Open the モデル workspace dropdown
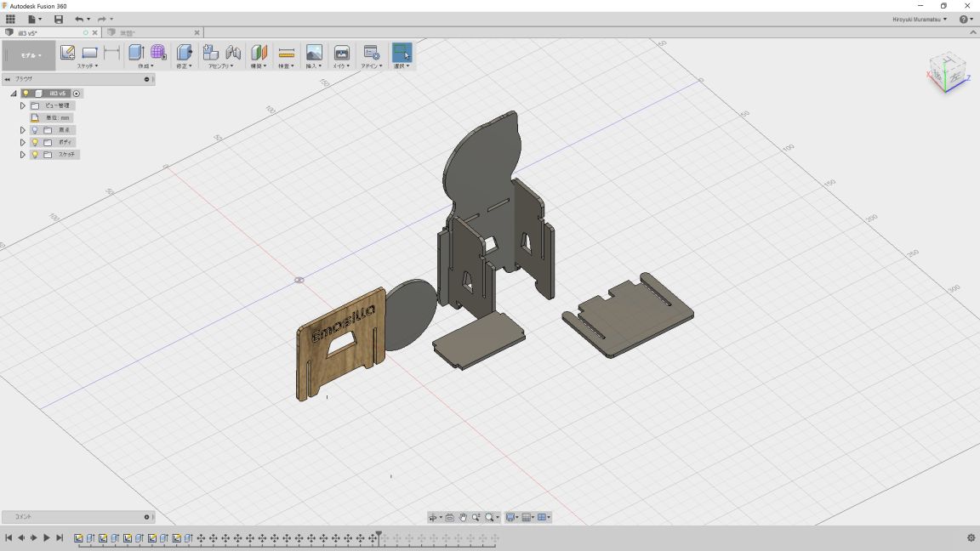 coord(30,55)
